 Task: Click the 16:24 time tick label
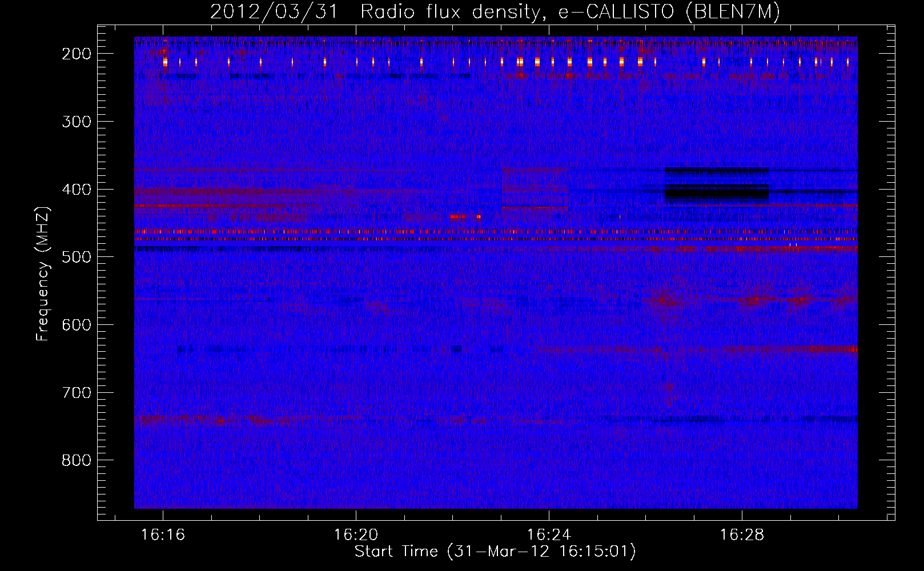(x=549, y=535)
